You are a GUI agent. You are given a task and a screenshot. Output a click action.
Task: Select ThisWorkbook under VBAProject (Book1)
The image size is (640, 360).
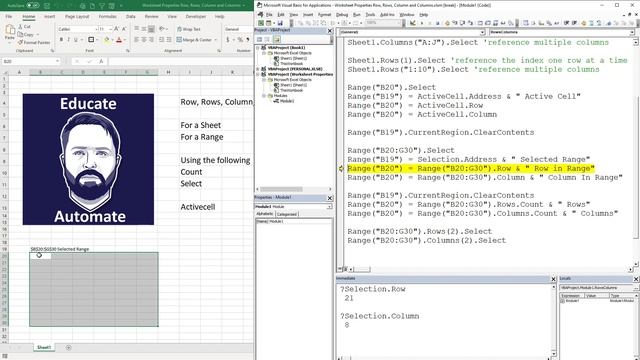click(291, 64)
